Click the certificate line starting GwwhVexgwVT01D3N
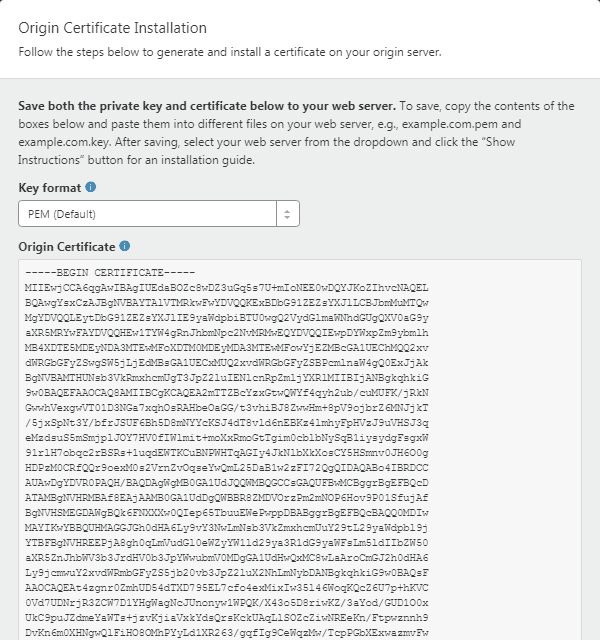The image size is (600, 641). tap(226, 408)
